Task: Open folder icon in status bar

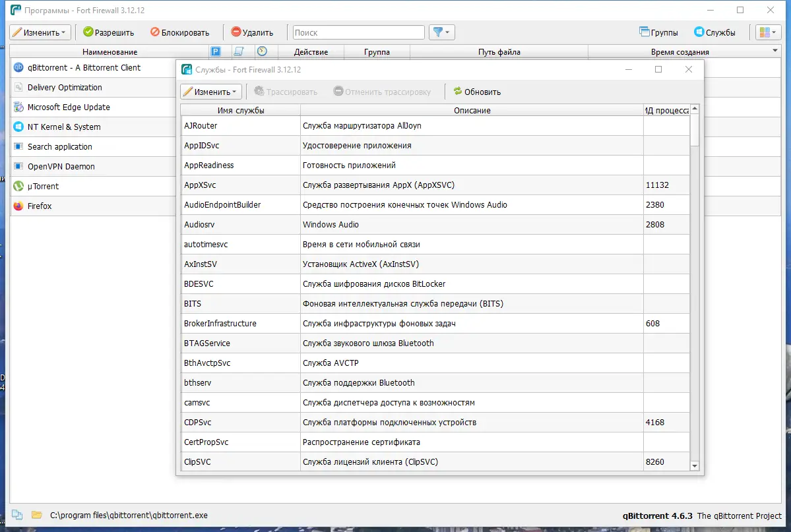Action: (36, 515)
